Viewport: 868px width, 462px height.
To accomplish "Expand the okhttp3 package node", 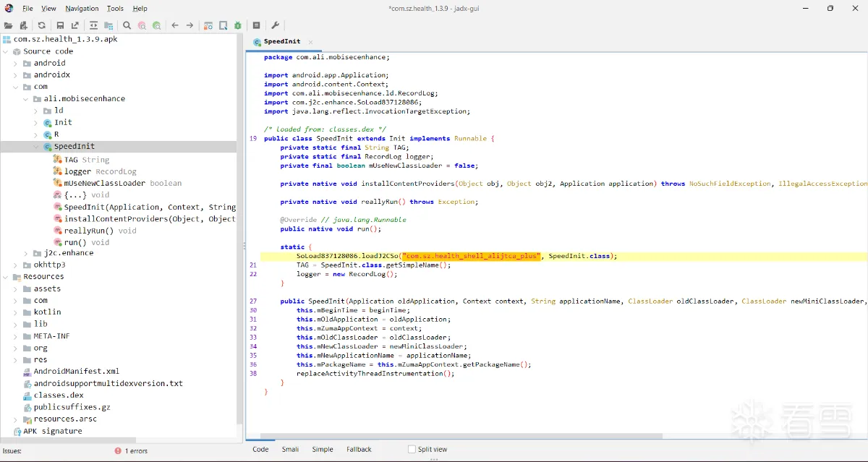I will [x=15, y=265].
